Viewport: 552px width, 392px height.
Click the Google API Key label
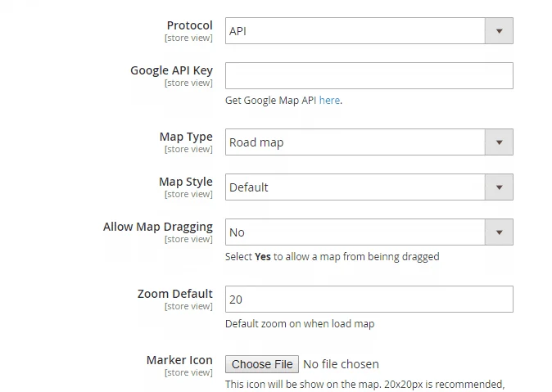tap(171, 70)
